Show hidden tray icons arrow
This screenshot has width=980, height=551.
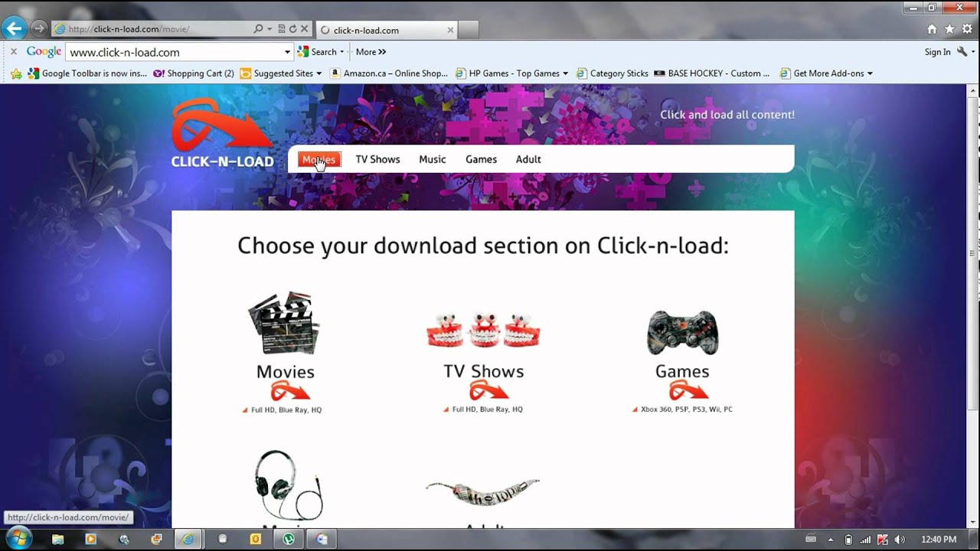(831, 540)
